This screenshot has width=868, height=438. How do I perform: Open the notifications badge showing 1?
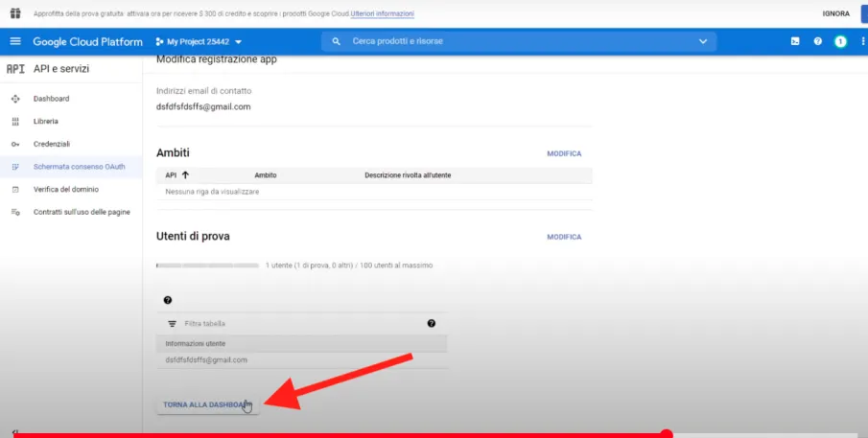click(840, 41)
